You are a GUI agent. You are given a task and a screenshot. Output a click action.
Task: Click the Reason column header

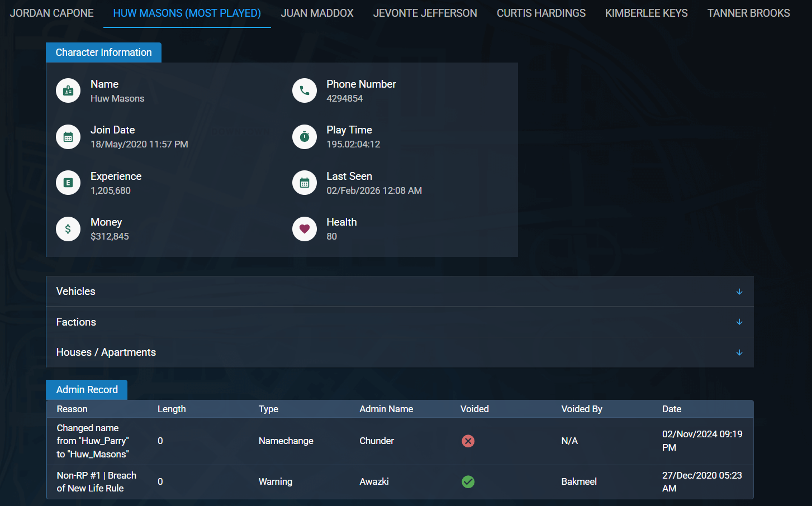(x=72, y=409)
